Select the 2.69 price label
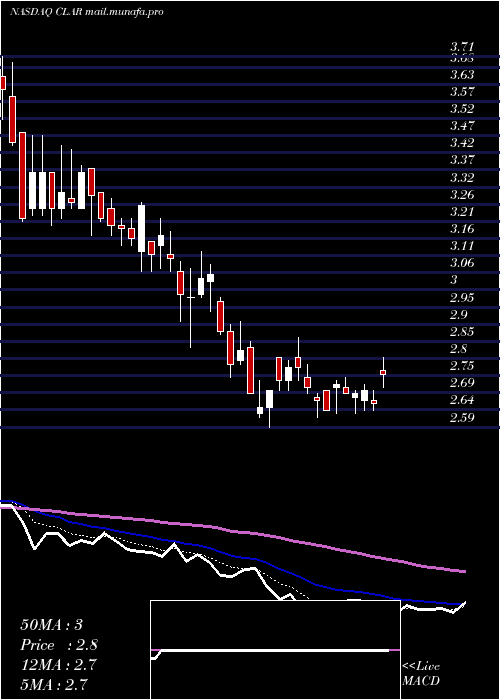This screenshot has height=700, width=500. [x=462, y=383]
